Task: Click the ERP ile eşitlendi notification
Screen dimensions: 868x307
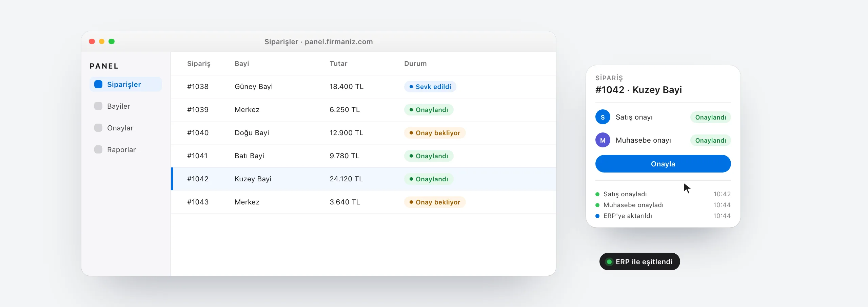Action: 640,261
